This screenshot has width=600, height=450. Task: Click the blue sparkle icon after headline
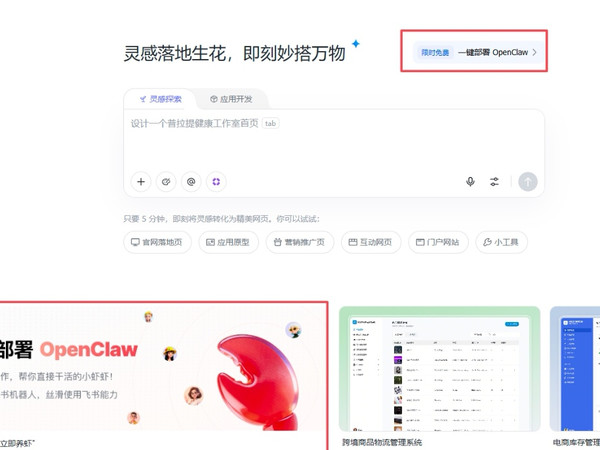click(356, 44)
